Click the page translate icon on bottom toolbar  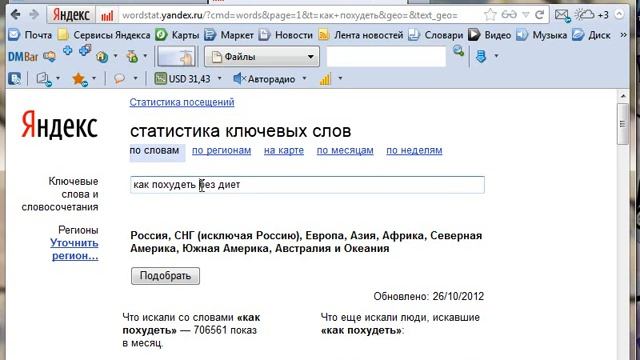click(43, 78)
